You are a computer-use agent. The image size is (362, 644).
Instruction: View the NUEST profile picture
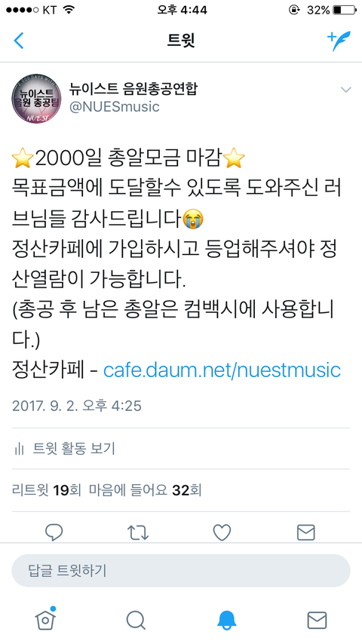36,99
